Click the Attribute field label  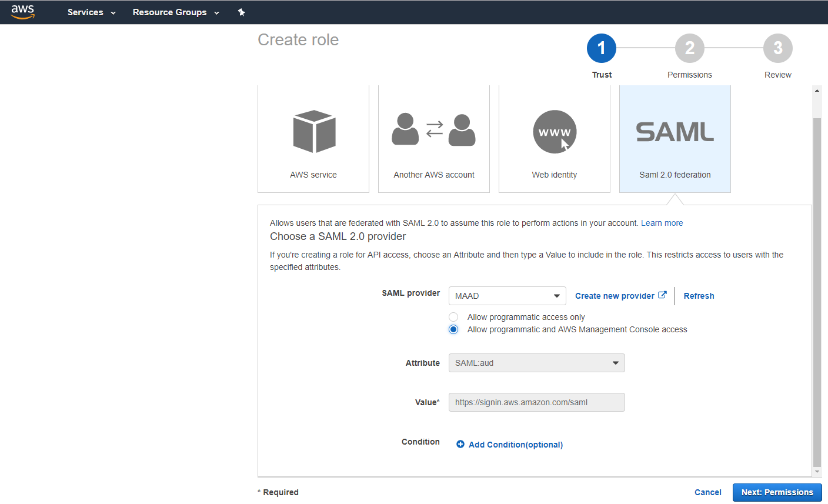(422, 363)
